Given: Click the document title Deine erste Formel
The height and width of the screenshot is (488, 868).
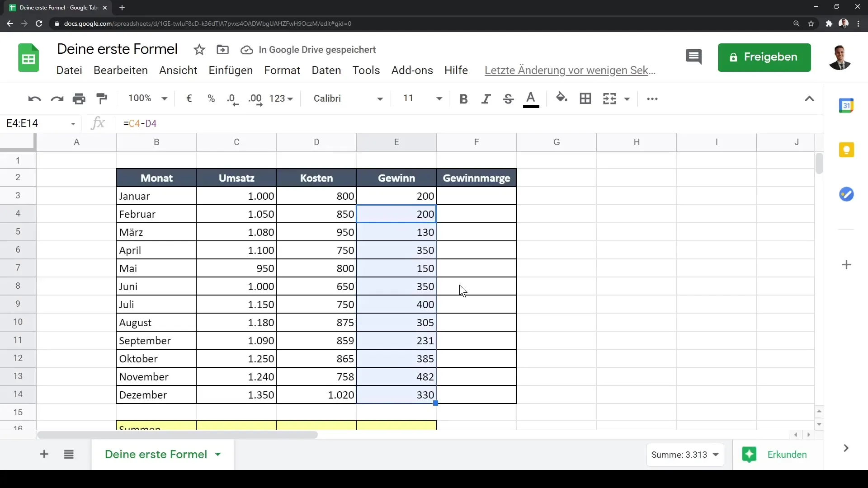Looking at the screenshot, I should 118,49.
